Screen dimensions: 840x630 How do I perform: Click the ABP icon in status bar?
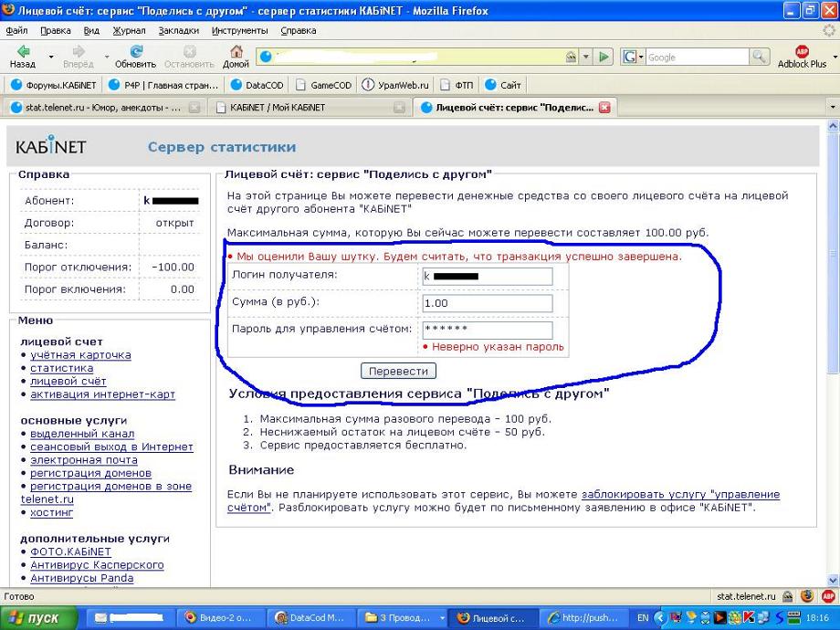828,596
